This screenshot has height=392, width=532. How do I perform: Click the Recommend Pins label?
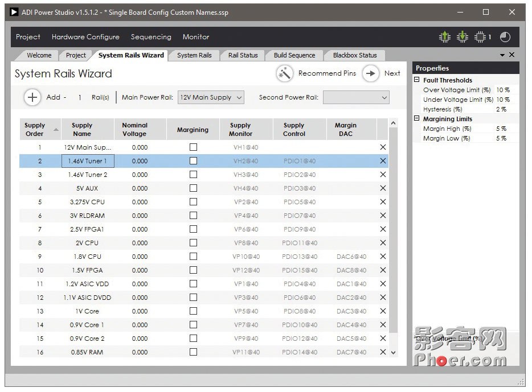tap(327, 73)
